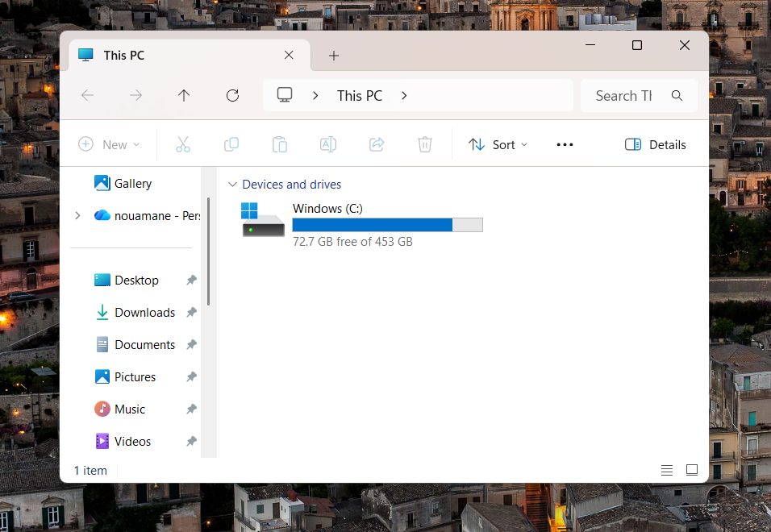Open Downloads folder in sidebar

click(x=144, y=313)
